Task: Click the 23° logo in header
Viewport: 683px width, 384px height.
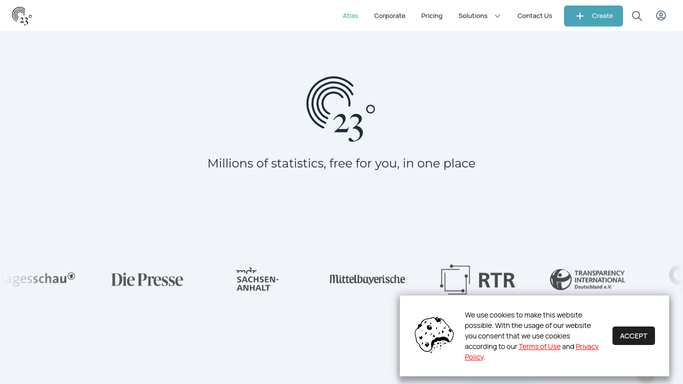Action: [22, 16]
